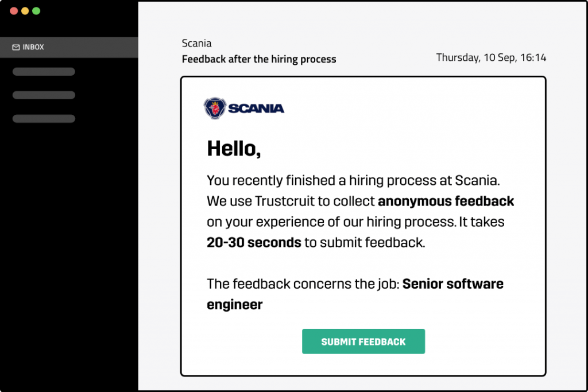Image resolution: width=588 pixels, height=392 pixels.
Task: Select the third placeholder sidebar item
Action: (44, 119)
